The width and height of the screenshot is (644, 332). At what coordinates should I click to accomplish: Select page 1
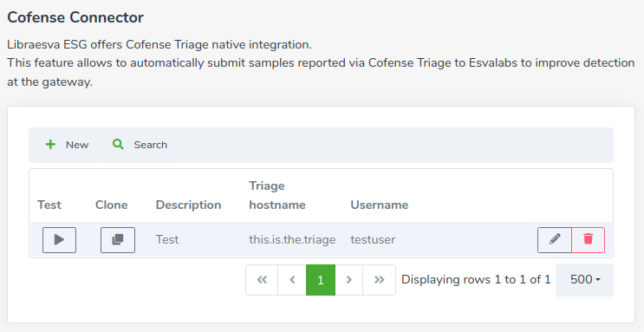coord(321,280)
